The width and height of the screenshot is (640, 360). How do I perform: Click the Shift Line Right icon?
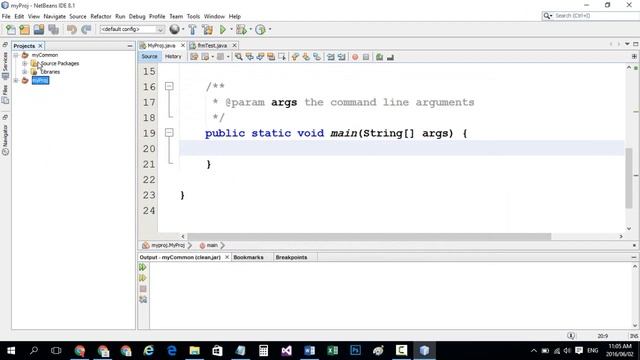pos(342,57)
